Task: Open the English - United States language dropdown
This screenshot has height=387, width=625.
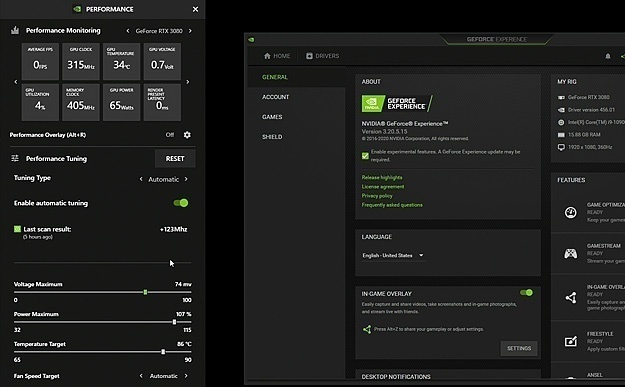Action: pyautogui.click(x=393, y=255)
